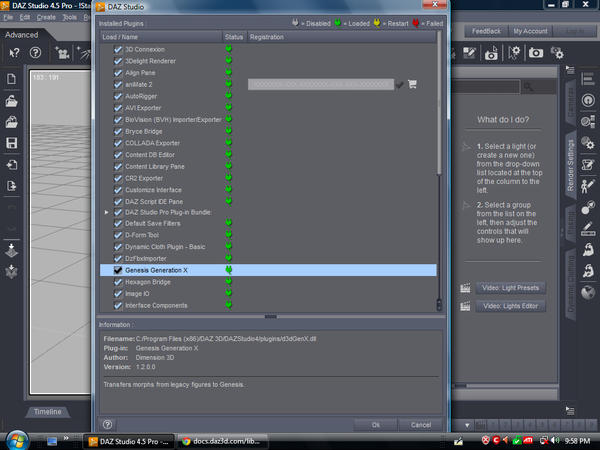Click the plugin list vertical scrollbar
600x450 pixels.
pyautogui.click(x=439, y=103)
